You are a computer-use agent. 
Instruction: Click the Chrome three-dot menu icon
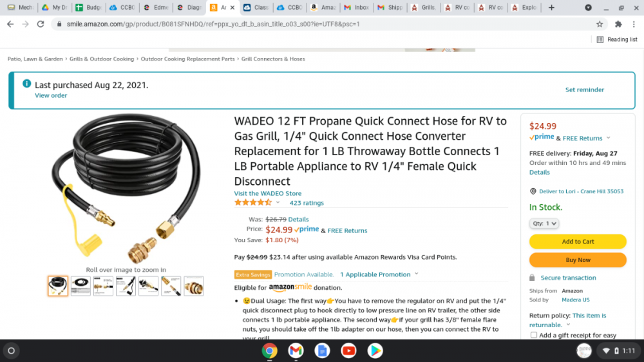click(x=634, y=24)
